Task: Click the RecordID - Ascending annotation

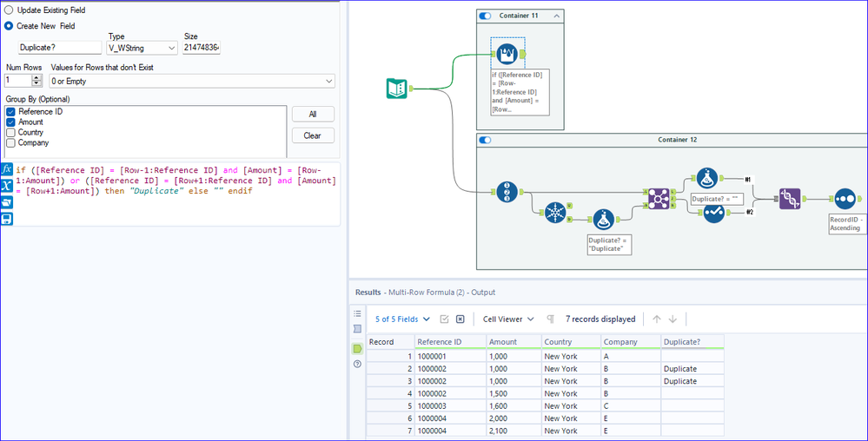Action: tap(846, 224)
